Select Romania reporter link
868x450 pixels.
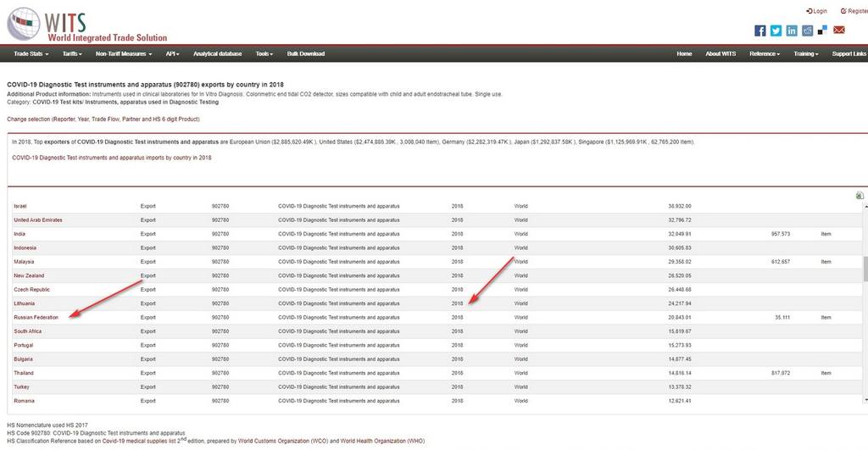[25, 401]
